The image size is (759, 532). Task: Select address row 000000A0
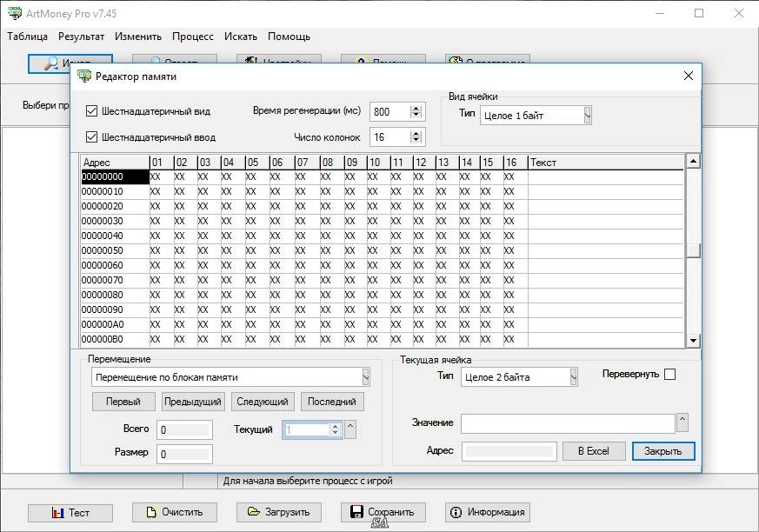(115, 324)
